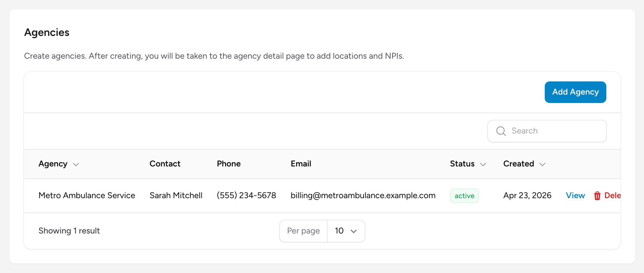644x273 pixels.
Task: Click the magnifier icon in Search
Action: (x=501, y=131)
